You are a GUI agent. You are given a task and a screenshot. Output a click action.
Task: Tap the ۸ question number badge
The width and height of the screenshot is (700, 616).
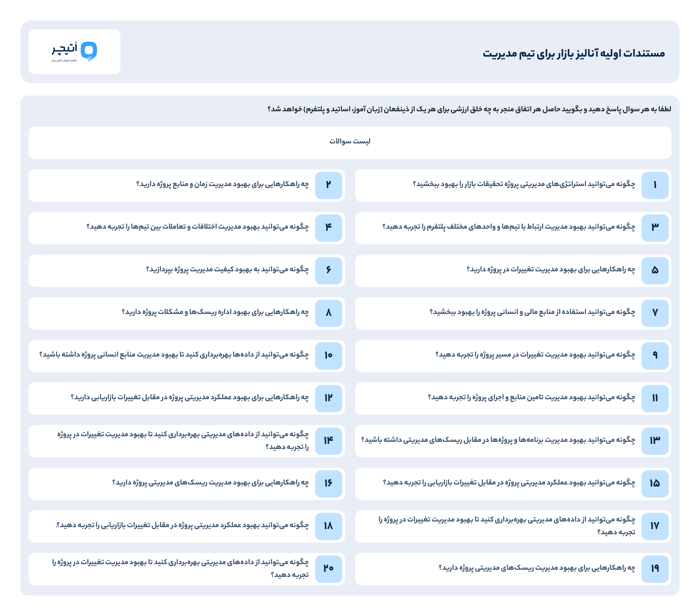pyautogui.click(x=328, y=313)
